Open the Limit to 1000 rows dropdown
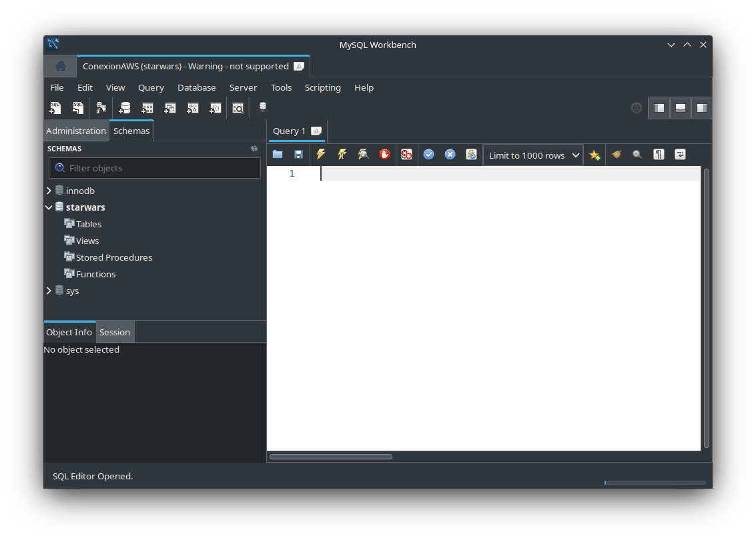This screenshot has width=756, height=540. [533, 155]
